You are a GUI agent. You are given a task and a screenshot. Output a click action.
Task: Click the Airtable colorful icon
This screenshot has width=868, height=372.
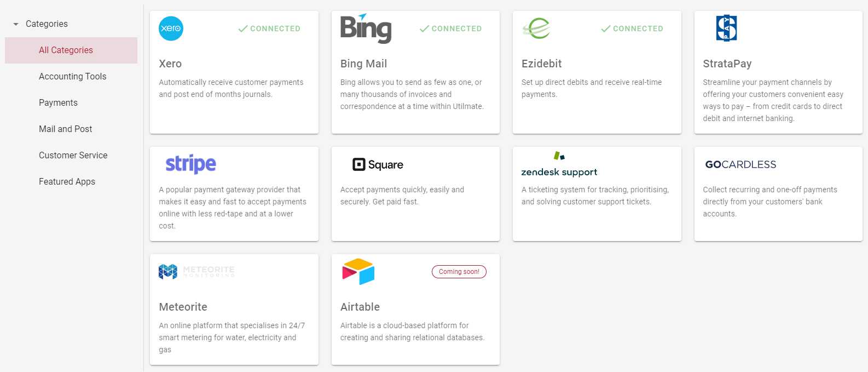tap(358, 271)
